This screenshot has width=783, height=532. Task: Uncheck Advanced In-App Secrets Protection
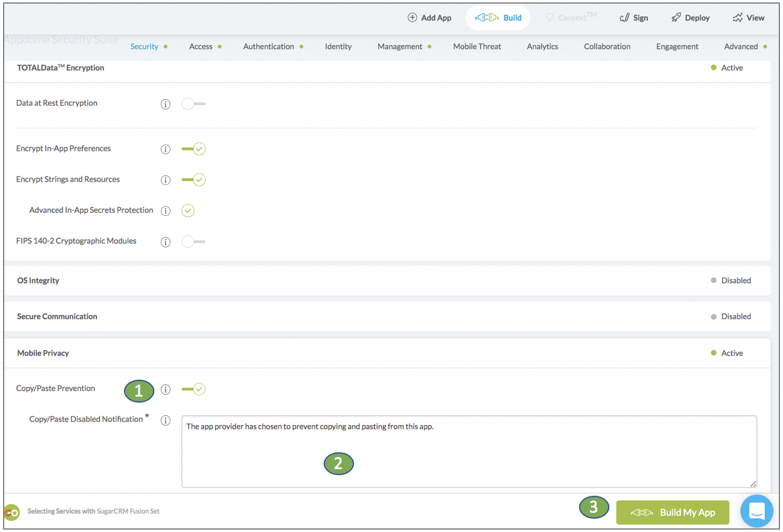tap(188, 210)
